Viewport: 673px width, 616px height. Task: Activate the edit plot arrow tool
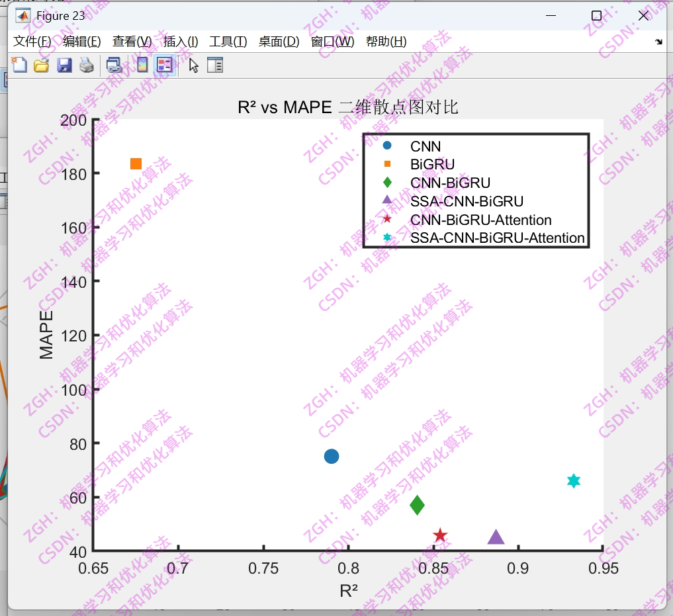point(194,66)
